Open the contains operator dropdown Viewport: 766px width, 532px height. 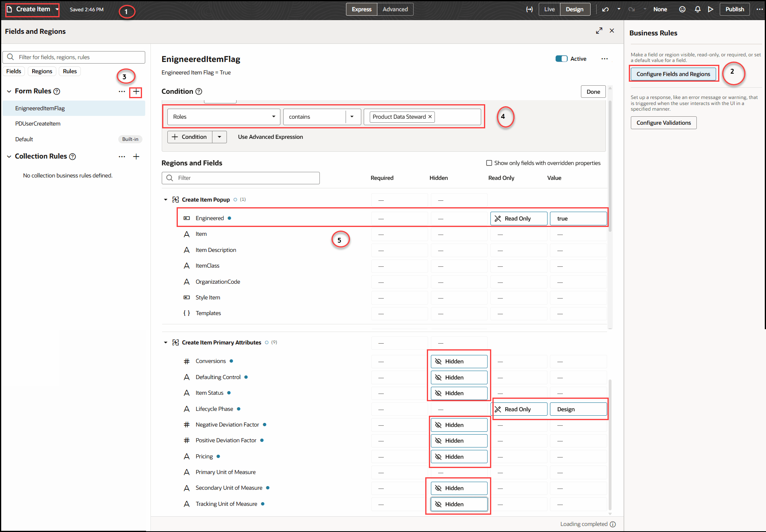coord(352,117)
